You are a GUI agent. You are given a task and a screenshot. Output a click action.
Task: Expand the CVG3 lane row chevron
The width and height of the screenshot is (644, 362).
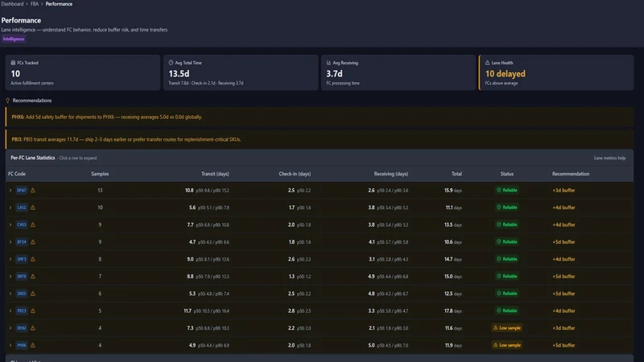[x=10, y=225]
